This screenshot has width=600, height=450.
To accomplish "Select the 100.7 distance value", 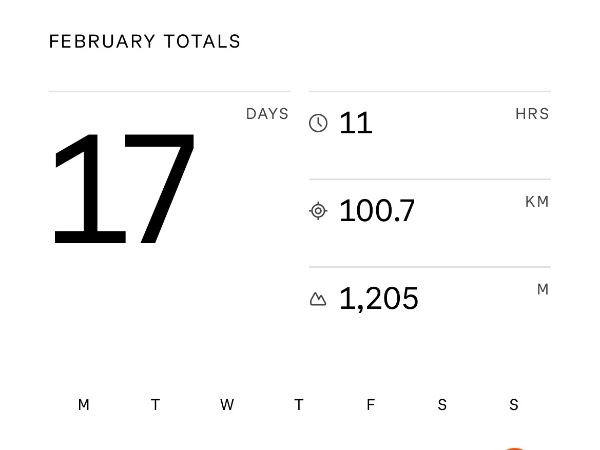I will 377,211.
